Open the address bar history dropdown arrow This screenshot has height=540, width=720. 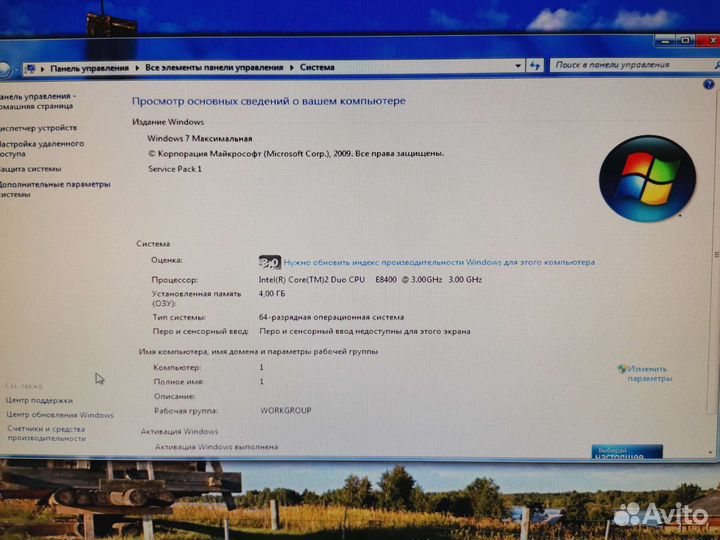pyautogui.click(x=518, y=66)
